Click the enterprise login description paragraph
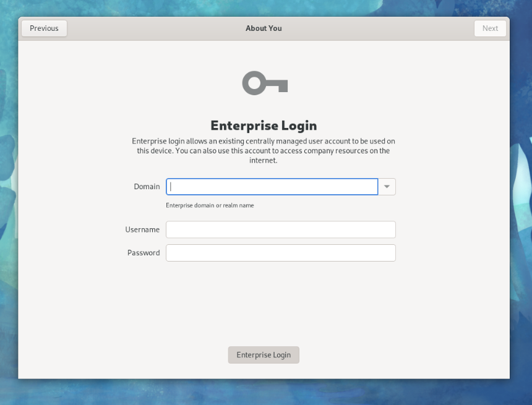The width and height of the screenshot is (532, 405). pyautogui.click(x=264, y=151)
